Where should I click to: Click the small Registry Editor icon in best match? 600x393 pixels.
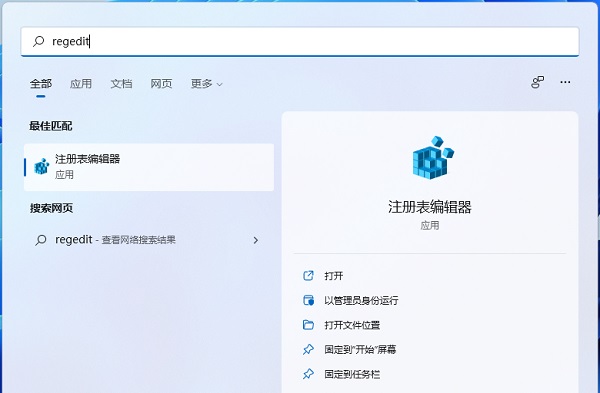[x=42, y=167]
